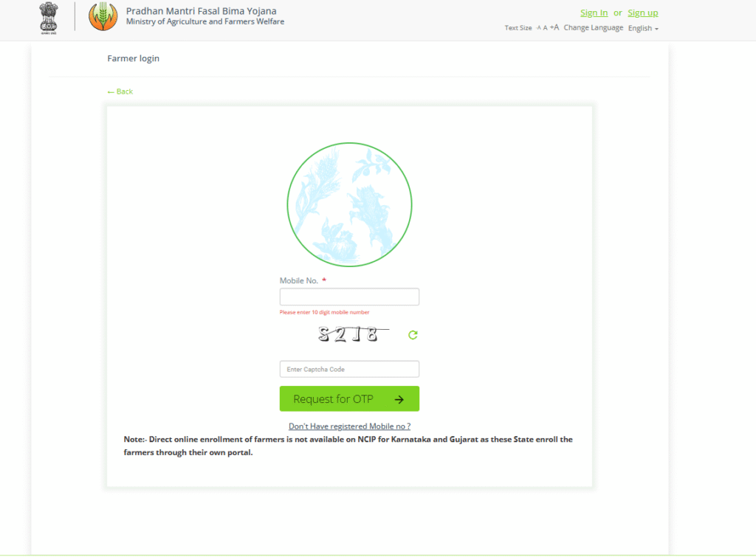Click the Change Language label
756x557 pixels.
(x=594, y=28)
